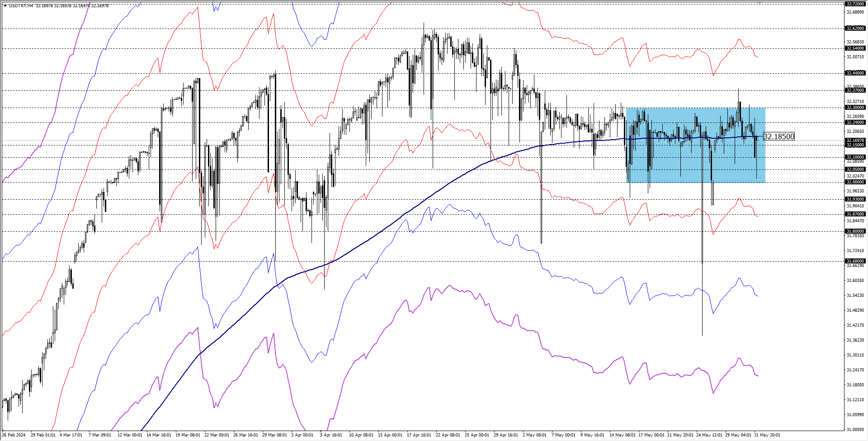Screen dimensions: 868x441
Task: Click the 7 May 00:01 time label
Action: [x=564, y=435]
